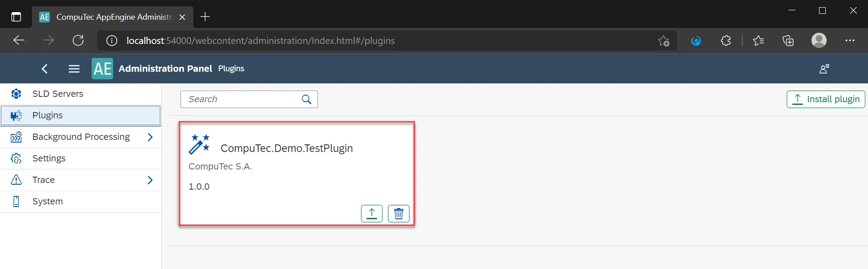868x269 pixels.
Task: Open the Collections icon in browser toolbar
Action: (788, 41)
